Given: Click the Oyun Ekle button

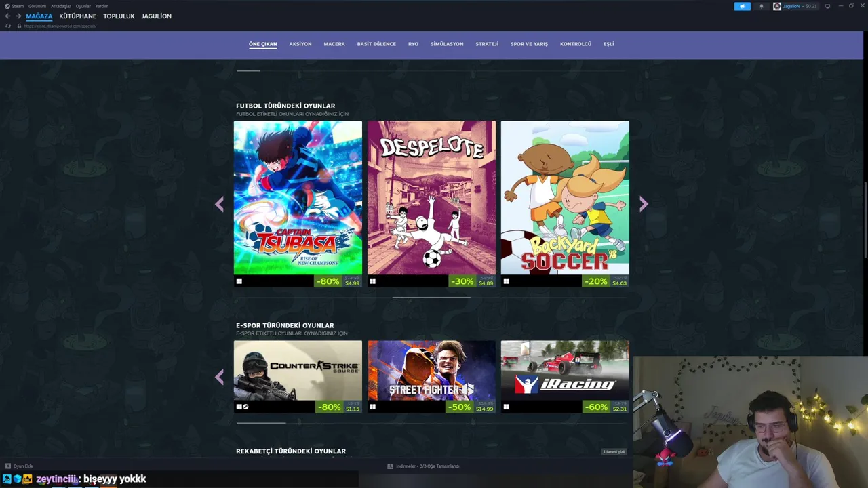Looking at the screenshot, I should (19, 466).
